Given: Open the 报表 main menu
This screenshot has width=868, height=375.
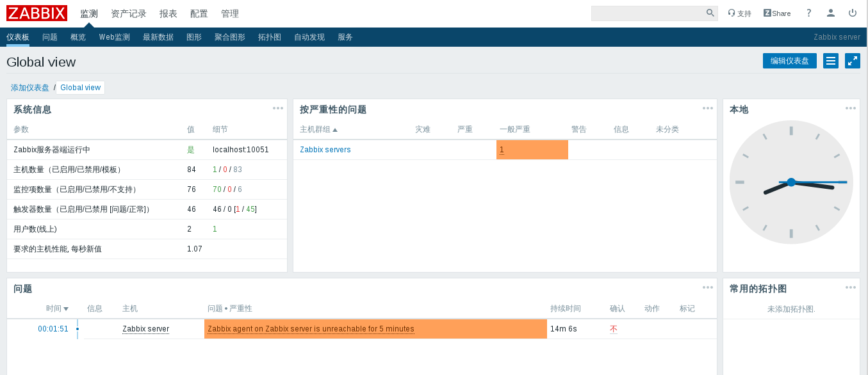Looking at the screenshot, I should 168,13.
